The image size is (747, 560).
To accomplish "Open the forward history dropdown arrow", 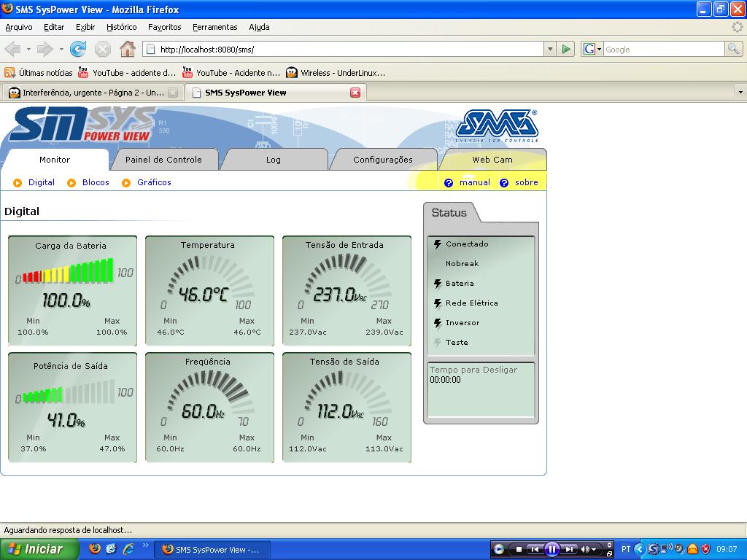I will click(61, 49).
